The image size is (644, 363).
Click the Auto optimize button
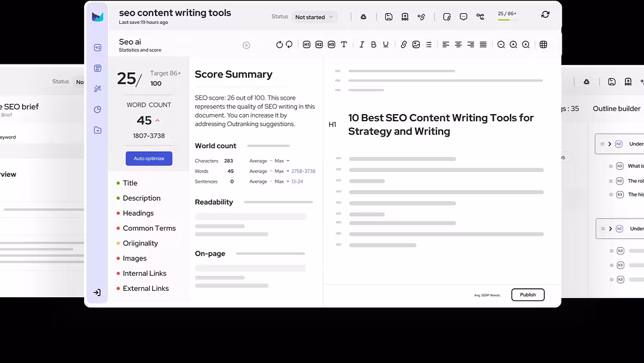(149, 158)
